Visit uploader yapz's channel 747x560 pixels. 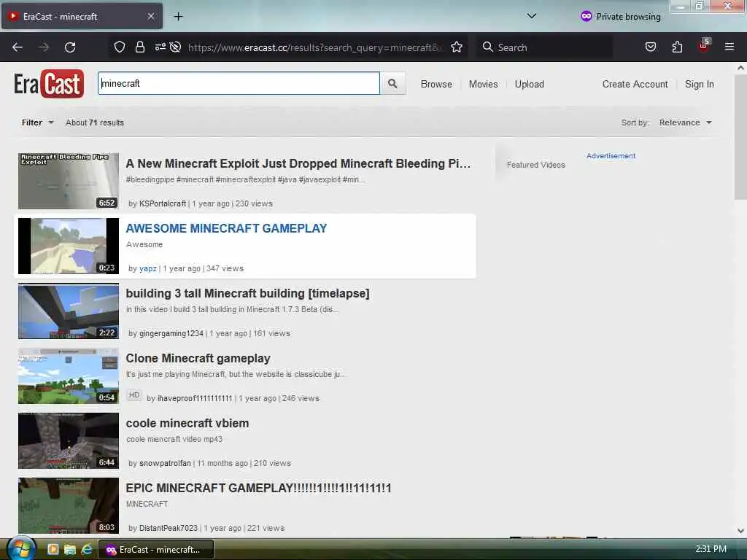[x=147, y=268]
